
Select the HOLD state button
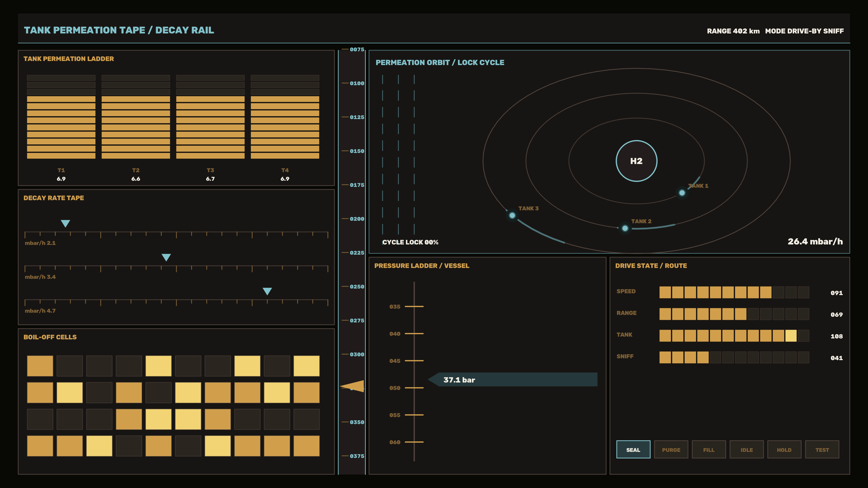[x=784, y=450]
